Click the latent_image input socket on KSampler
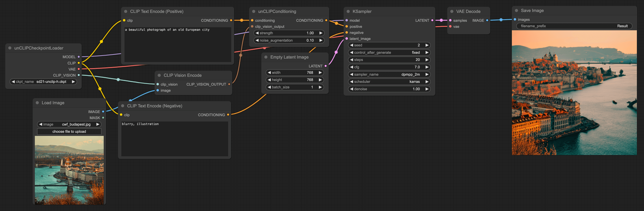 tap(347, 39)
